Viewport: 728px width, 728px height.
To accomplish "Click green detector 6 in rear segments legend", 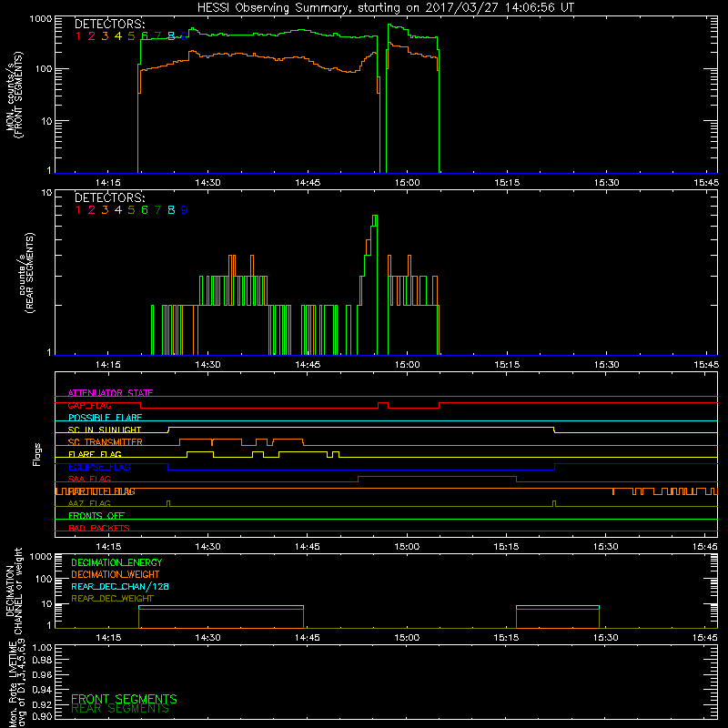I will coord(145,210).
